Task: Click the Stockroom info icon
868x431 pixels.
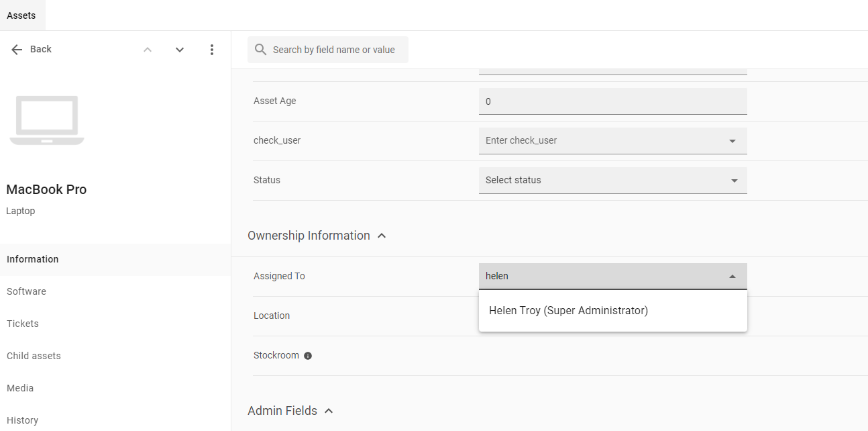Action: pyautogui.click(x=308, y=356)
